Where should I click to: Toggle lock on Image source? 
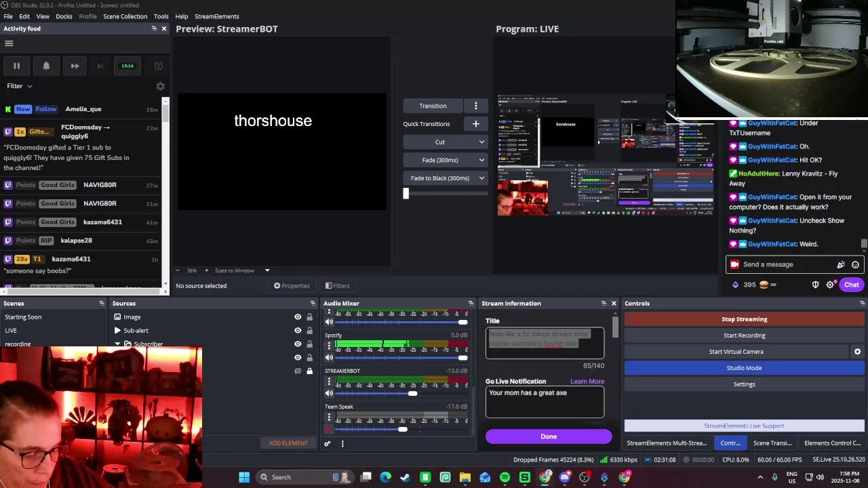point(309,317)
